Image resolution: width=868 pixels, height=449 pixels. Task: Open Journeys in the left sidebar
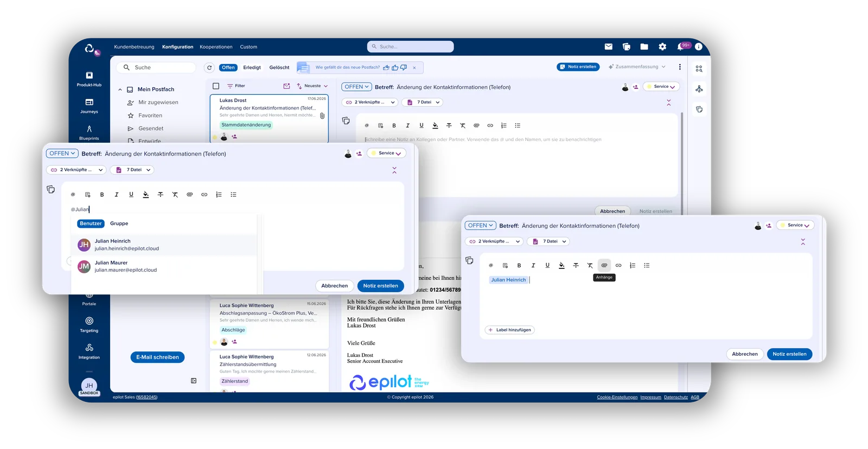[89, 106]
